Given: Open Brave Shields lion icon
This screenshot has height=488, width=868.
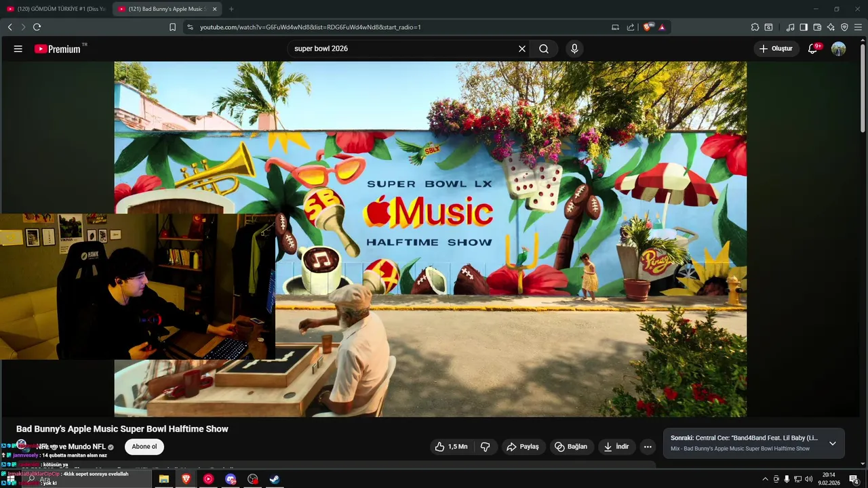Looking at the screenshot, I should tap(648, 27).
